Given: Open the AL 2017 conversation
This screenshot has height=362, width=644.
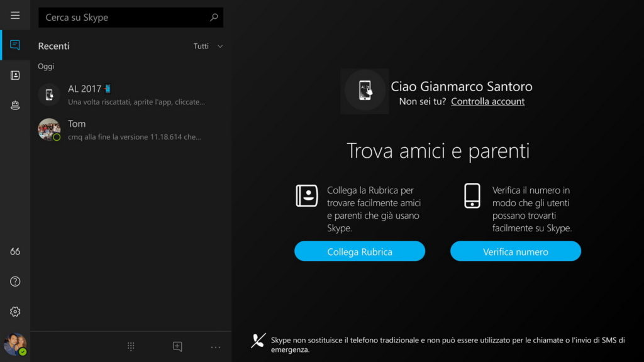Looking at the screenshot, I should pyautogui.click(x=131, y=95).
